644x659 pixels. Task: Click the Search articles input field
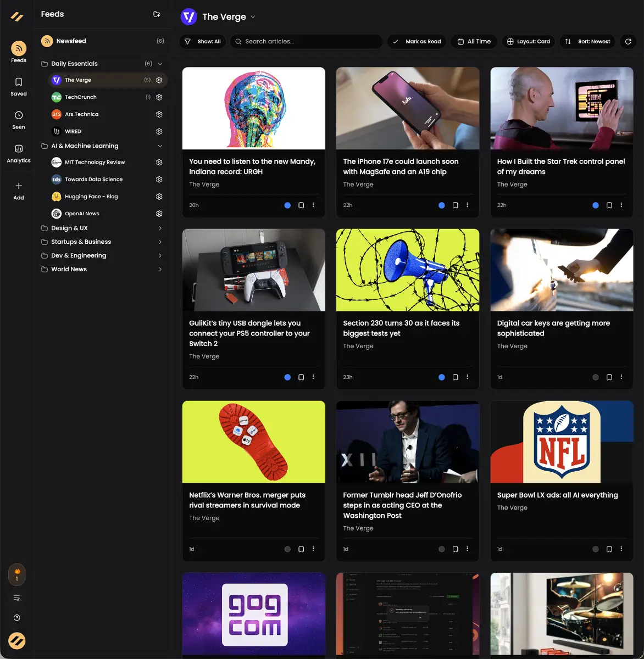(x=306, y=41)
